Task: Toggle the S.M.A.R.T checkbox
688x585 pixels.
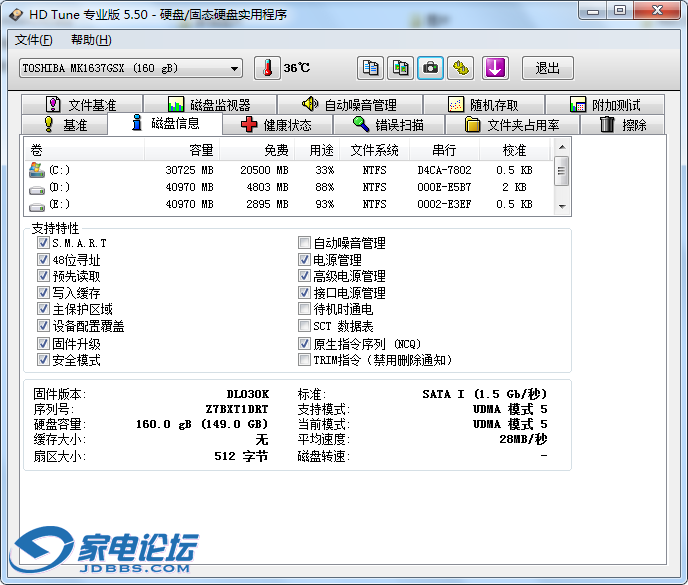Action: (43, 243)
